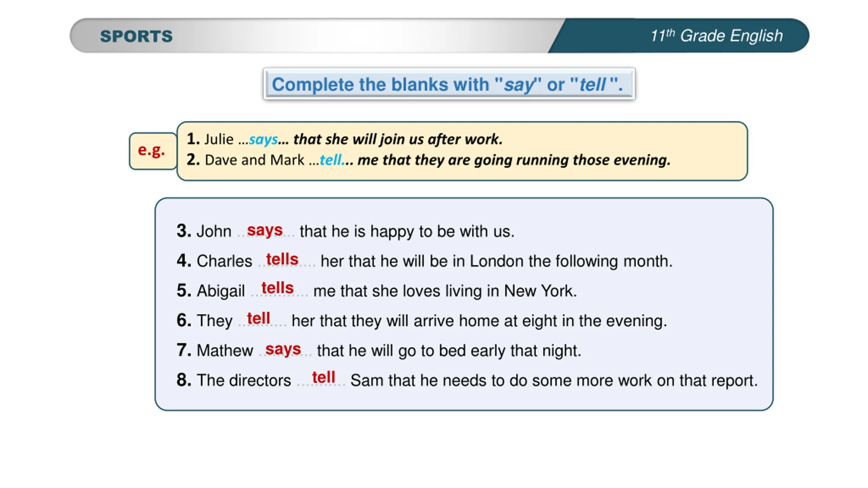This screenshot has width=868, height=488.
Task: Click the red answer tell after They
Action: tap(258, 318)
